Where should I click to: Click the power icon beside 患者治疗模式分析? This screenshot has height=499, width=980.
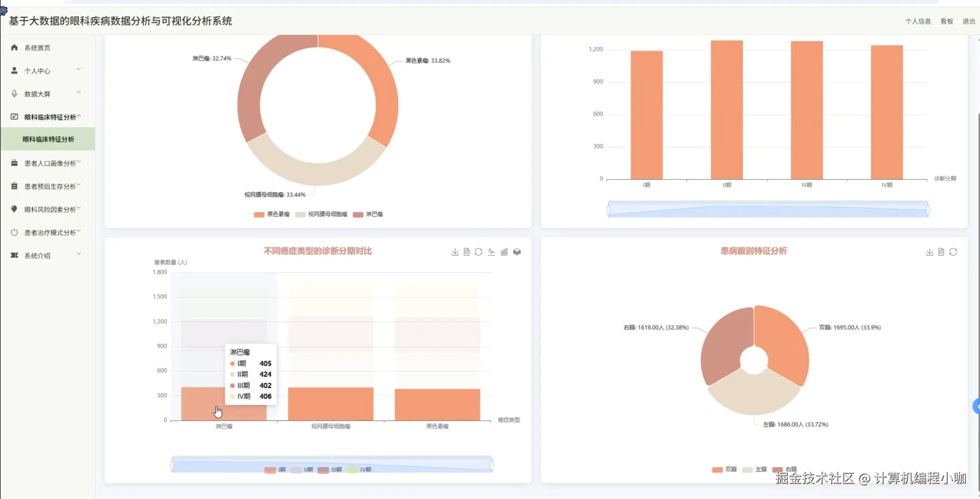coord(14,232)
